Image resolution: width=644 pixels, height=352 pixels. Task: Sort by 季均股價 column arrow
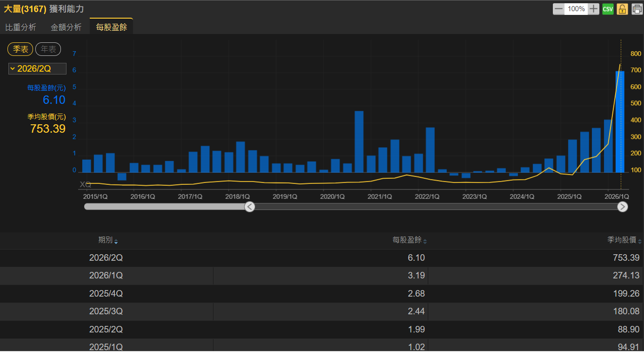tap(640, 241)
